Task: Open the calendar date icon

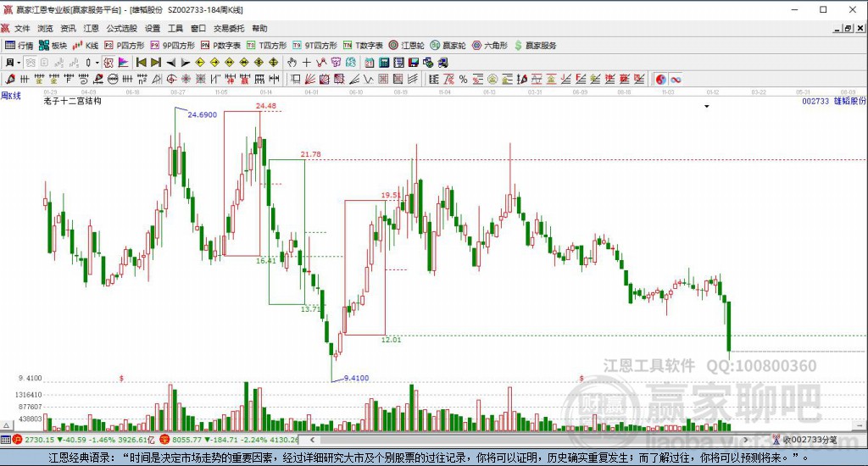Action: click(370, 63)
